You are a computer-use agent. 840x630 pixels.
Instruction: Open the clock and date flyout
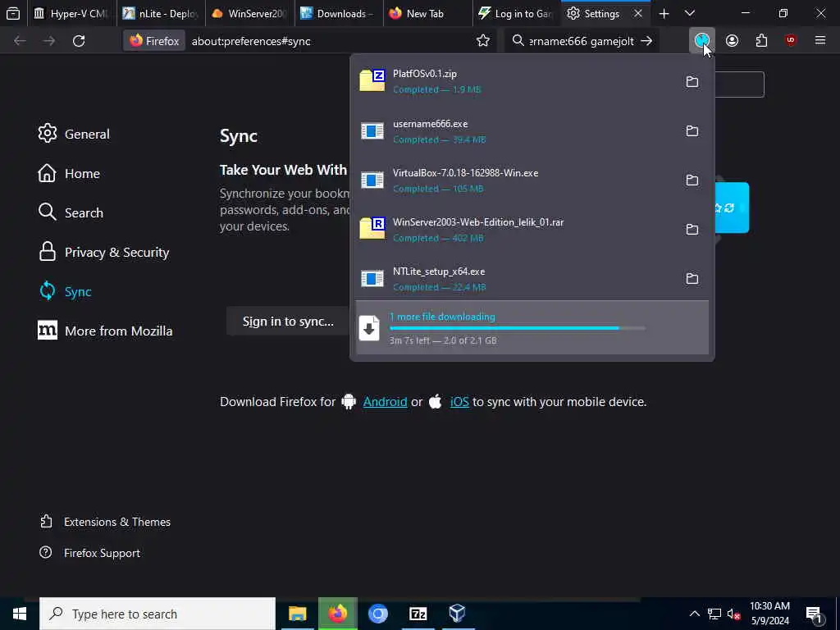[x=769, y=614]
